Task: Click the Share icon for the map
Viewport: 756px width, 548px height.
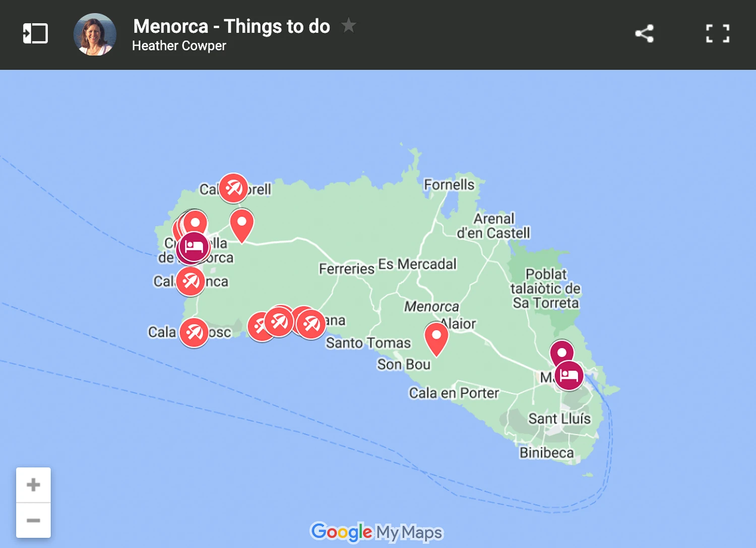Action: [x=644, y=33]
